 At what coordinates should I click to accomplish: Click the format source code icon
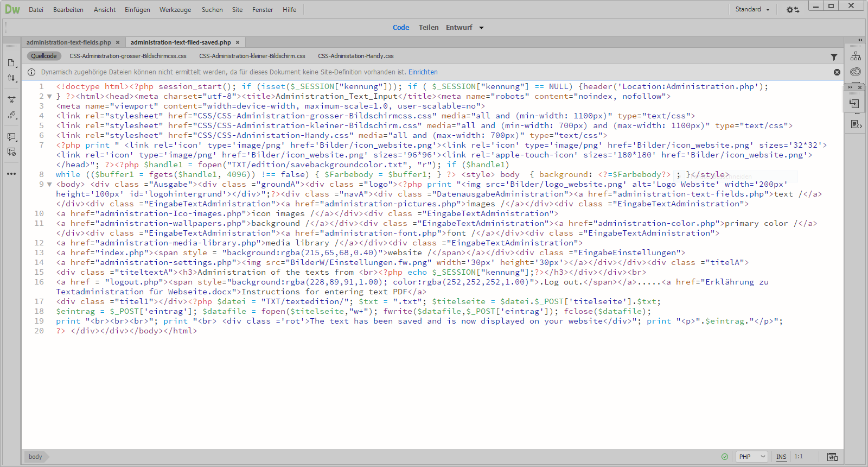click(11, 115)
